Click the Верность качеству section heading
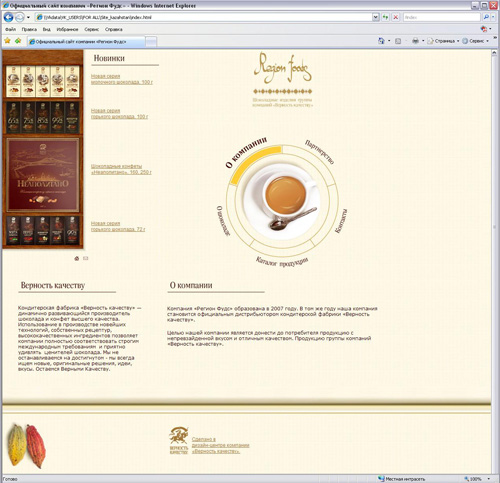 [x=53, y=285]
